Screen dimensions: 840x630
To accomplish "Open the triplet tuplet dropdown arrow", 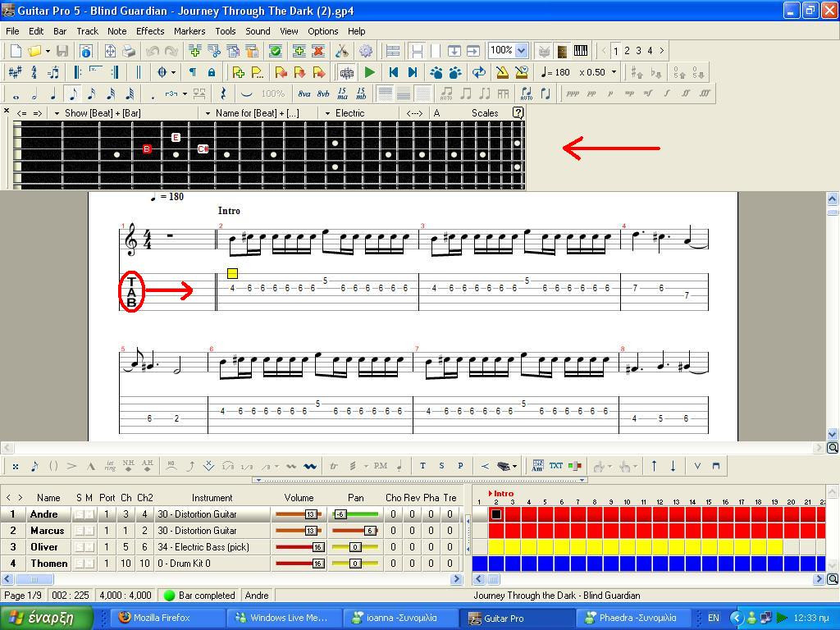I will click(185, 94).
